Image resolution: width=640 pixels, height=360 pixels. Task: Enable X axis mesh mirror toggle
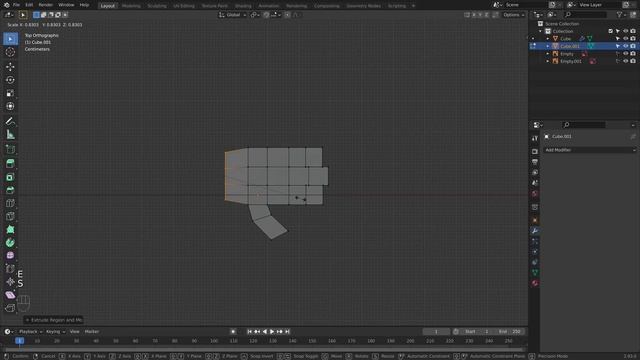(x=474, y=15)
